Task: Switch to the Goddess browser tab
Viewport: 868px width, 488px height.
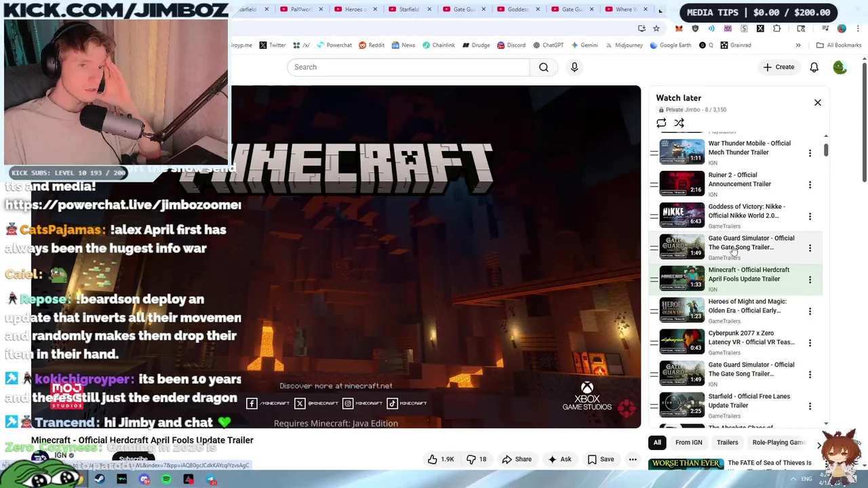Action: coord(518,9)
